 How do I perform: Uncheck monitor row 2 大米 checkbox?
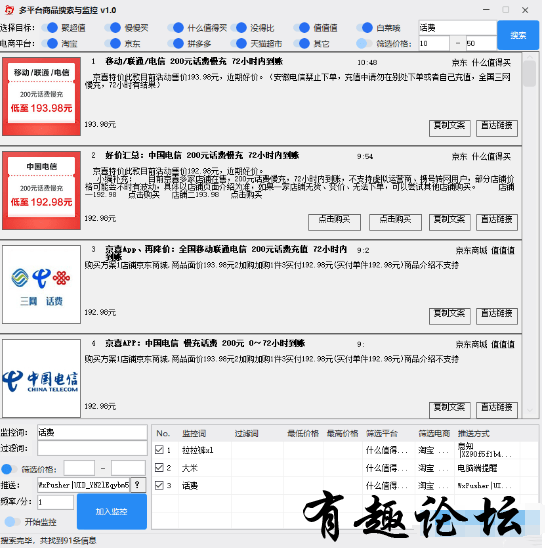(159, 468)
